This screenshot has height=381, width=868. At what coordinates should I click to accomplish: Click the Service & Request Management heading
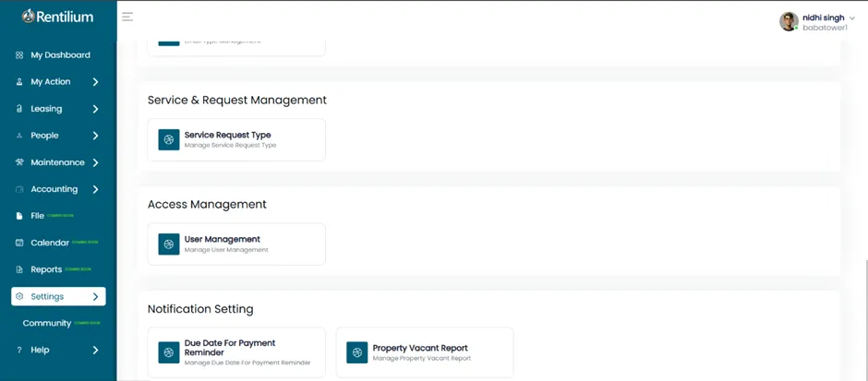[x=237, y=100]
